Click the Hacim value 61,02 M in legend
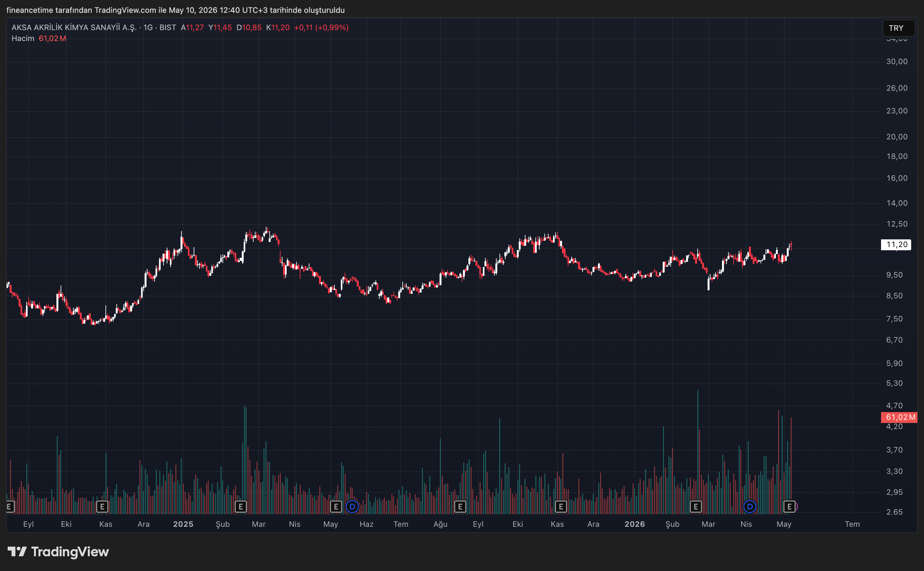Viewport: 924px width, 571px height. tap(52, 38)
